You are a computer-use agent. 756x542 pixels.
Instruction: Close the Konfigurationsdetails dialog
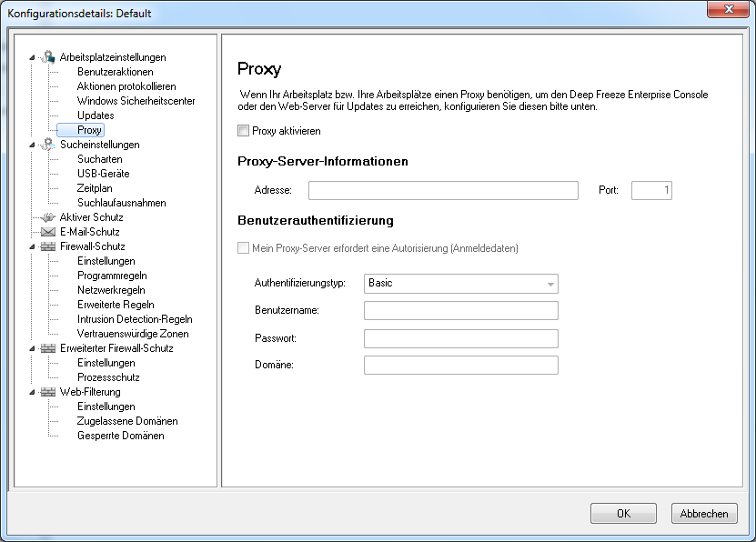(729, 9)
